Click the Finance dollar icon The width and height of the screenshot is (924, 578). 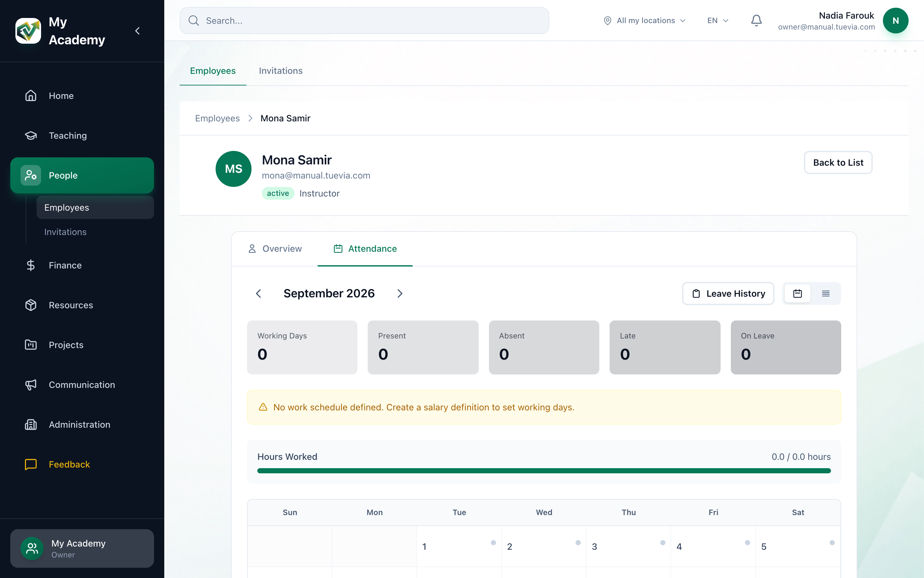[x=31, y=265]
